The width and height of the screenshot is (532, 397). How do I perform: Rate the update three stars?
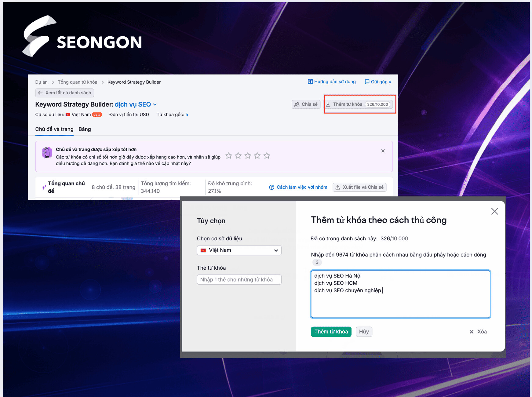coord(248,156)
